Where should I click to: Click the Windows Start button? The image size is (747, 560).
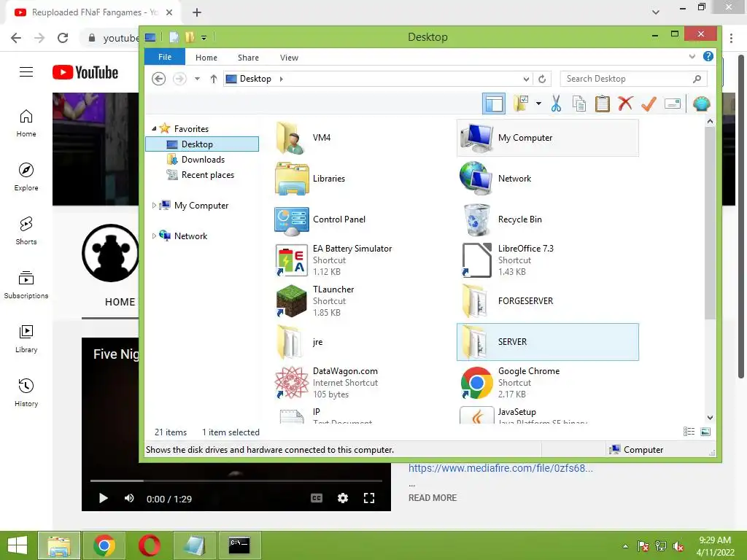[18, 545]
